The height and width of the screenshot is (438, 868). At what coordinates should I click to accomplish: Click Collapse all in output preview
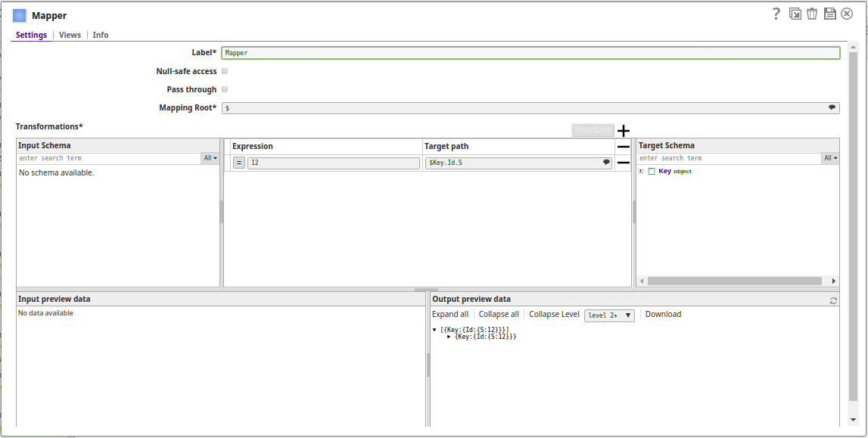(x=499, y=314)
